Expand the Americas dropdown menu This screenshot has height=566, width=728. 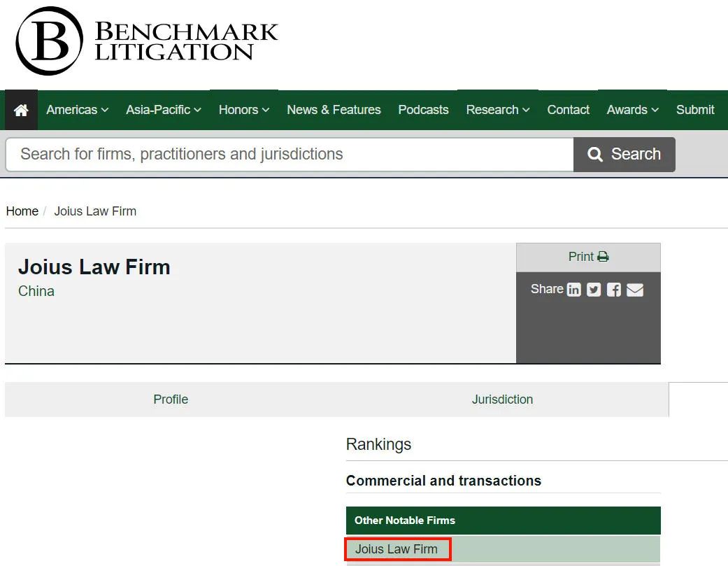click(77, 110)
